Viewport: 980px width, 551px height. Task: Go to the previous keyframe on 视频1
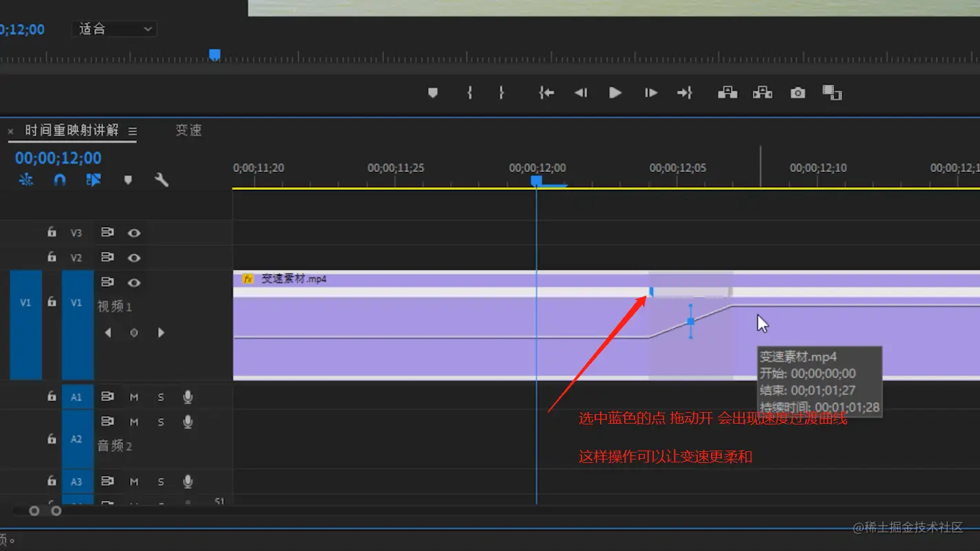click(x=108, y=333)
